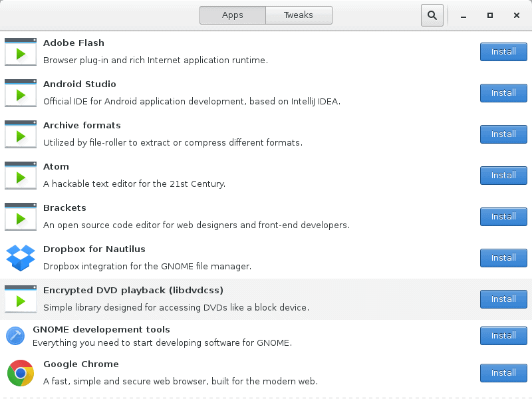Select the 'Adobe Flash' title text

coord(74,43)
